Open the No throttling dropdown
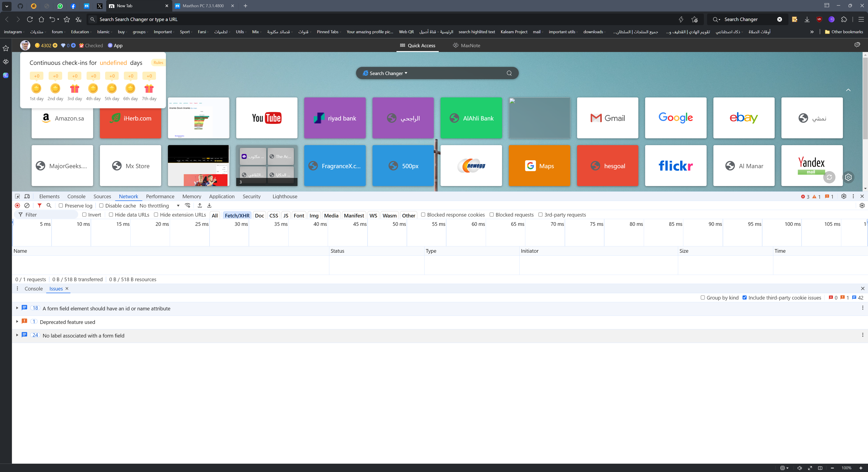 160,205
